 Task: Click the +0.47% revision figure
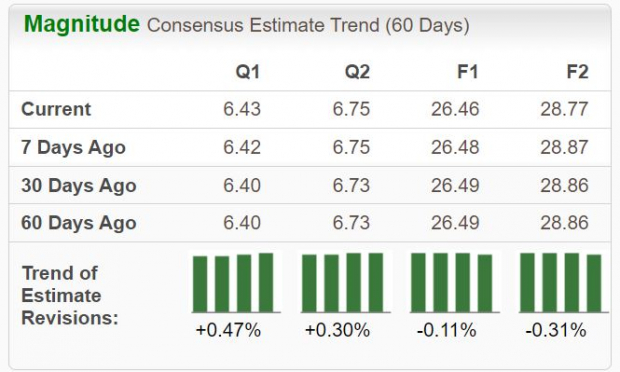pos(228,330)
